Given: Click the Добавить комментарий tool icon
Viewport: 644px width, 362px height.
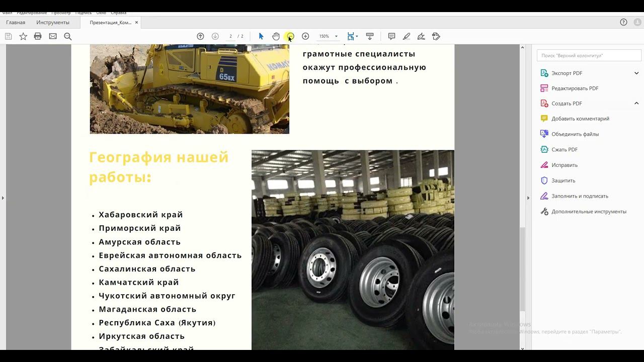Looking at the screenshot, I should coord(544,119).
